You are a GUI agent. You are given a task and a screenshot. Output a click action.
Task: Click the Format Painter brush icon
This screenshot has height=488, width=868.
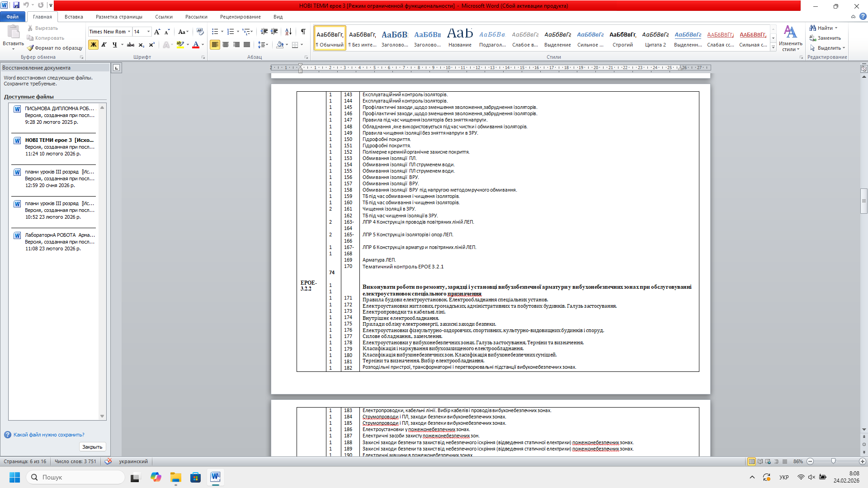click(30, 48)
